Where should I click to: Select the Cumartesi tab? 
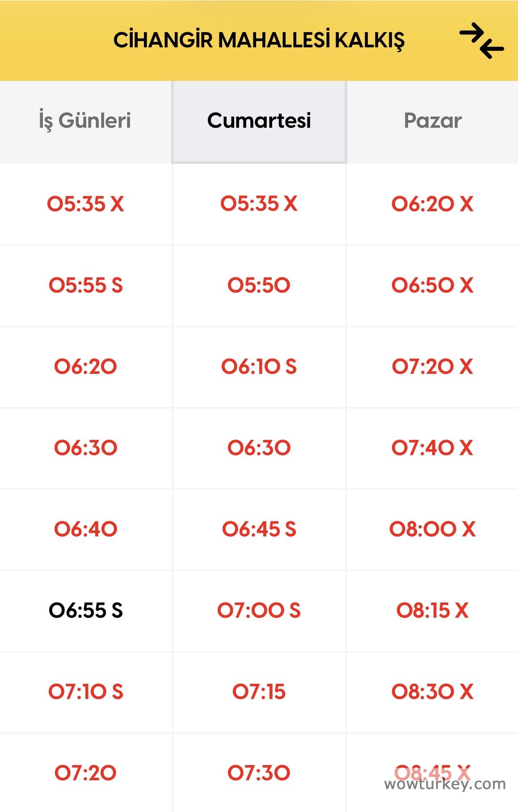pyautogui.click(x=259, y=121)
